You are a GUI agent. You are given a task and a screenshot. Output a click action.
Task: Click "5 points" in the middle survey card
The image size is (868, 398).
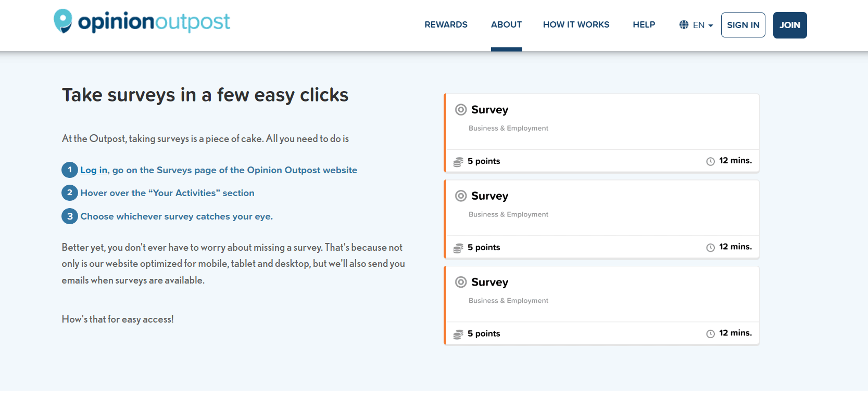(484, 247)
